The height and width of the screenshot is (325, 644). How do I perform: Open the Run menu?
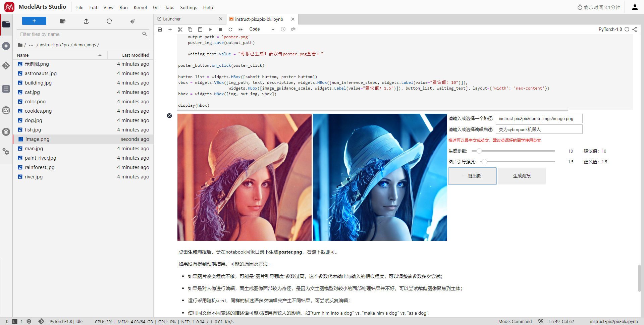(123, 7)
